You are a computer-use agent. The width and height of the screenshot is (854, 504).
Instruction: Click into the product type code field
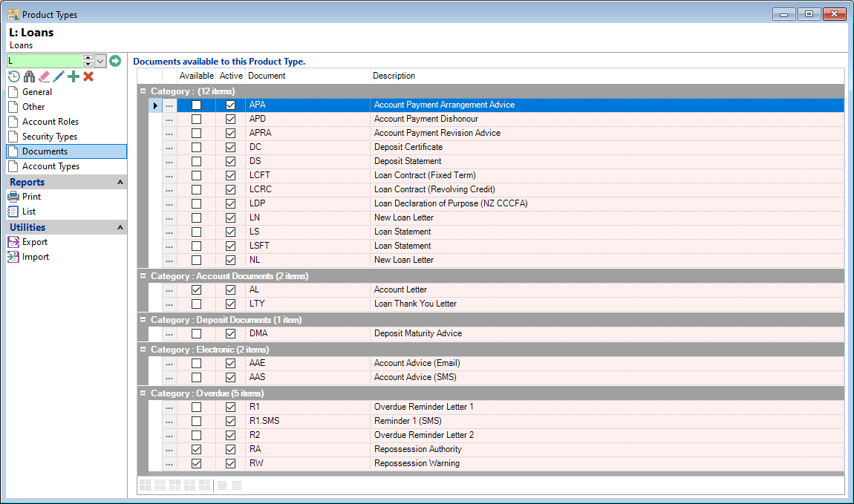[x=45, y=60]
